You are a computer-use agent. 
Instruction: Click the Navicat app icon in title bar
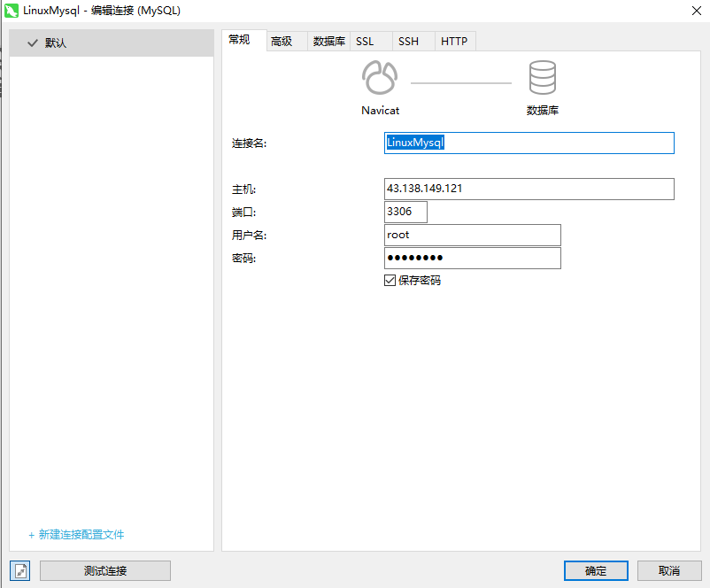click(x=12, y=11)
